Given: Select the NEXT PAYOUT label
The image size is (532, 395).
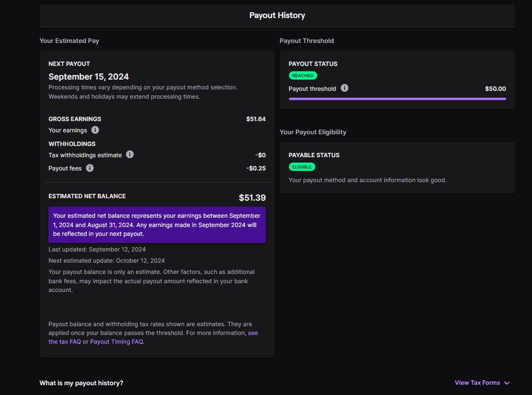Looking at the screenshot, I should (69, 64).
